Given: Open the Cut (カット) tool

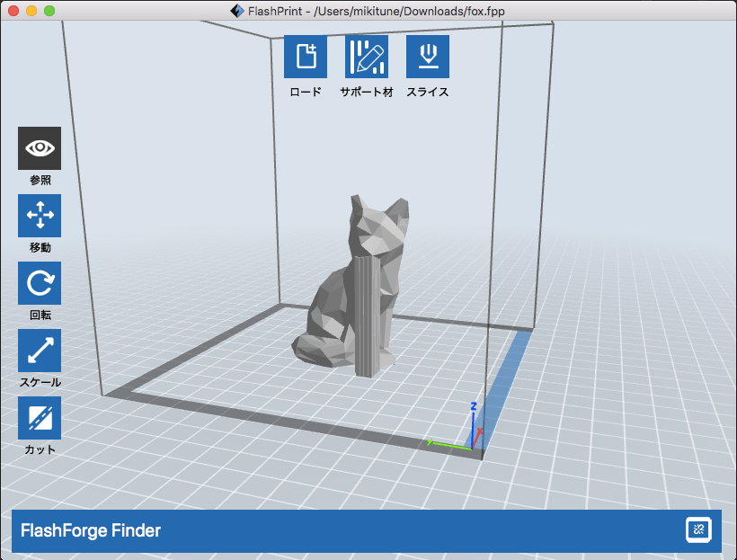Looking at the screenshot, I should pos(40,418).
